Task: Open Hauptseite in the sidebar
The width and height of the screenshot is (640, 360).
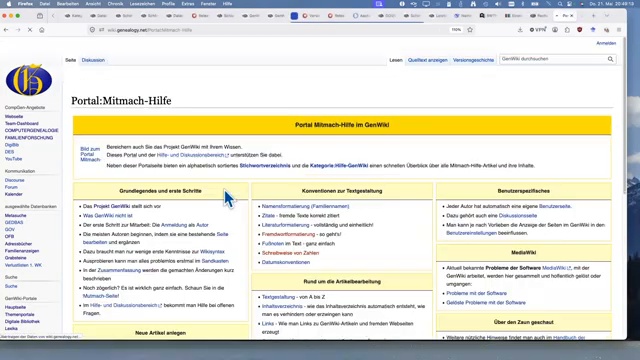Action: coord(15,307)
